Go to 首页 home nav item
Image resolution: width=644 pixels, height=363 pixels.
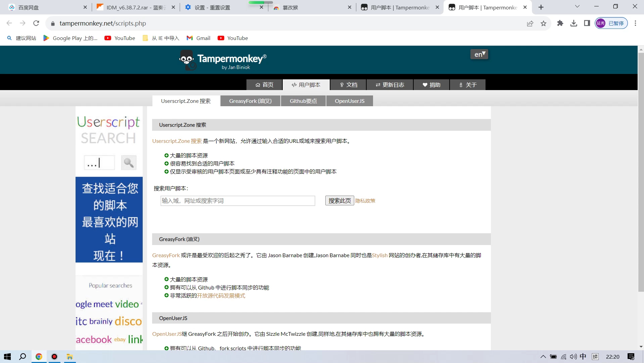[x=264, y=85]
